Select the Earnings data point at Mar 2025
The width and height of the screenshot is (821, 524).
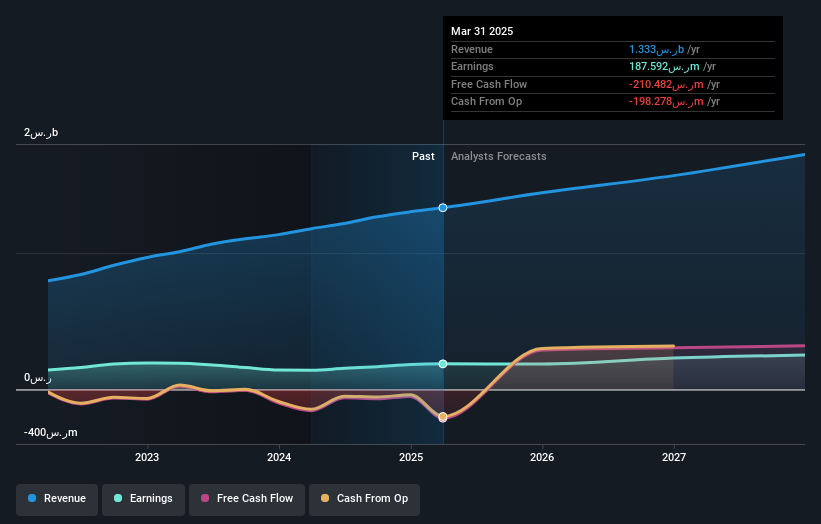(x=443, y=364)
